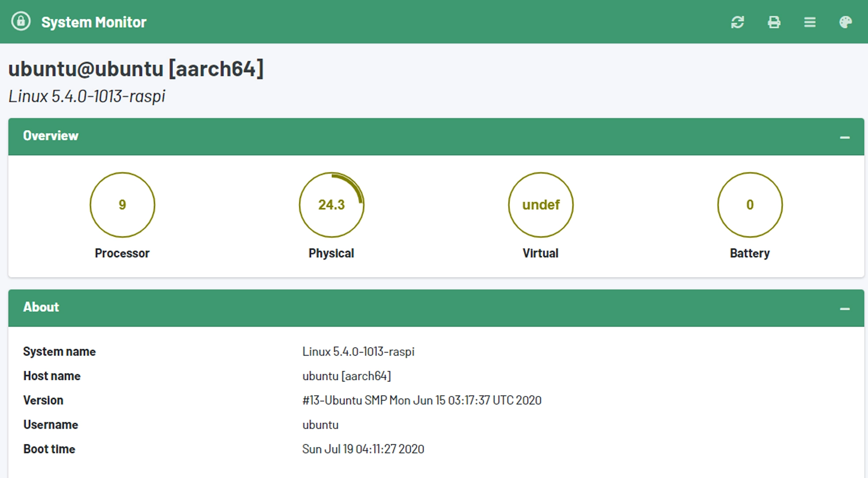Click the Version row value

click(421, 400)
